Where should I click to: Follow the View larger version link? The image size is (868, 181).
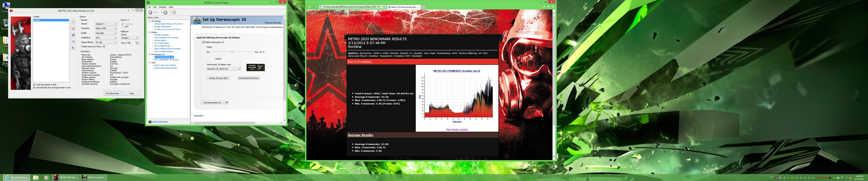coord(457,129)
